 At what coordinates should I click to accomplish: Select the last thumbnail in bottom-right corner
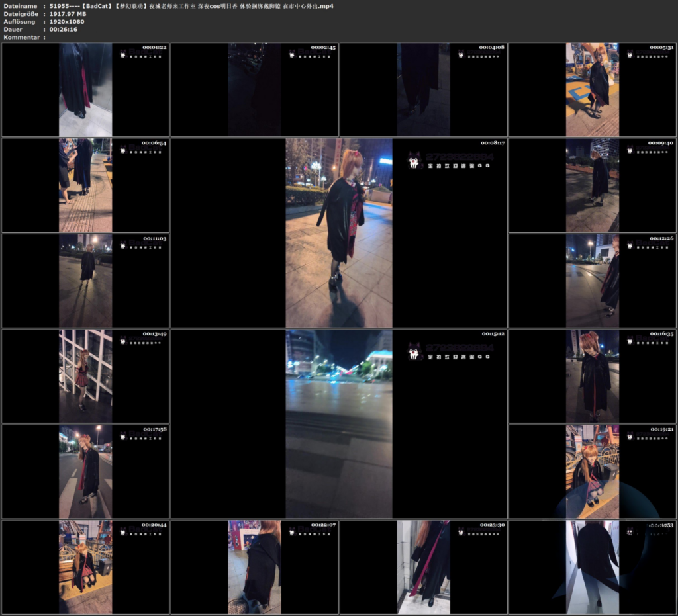click(593, 567)
